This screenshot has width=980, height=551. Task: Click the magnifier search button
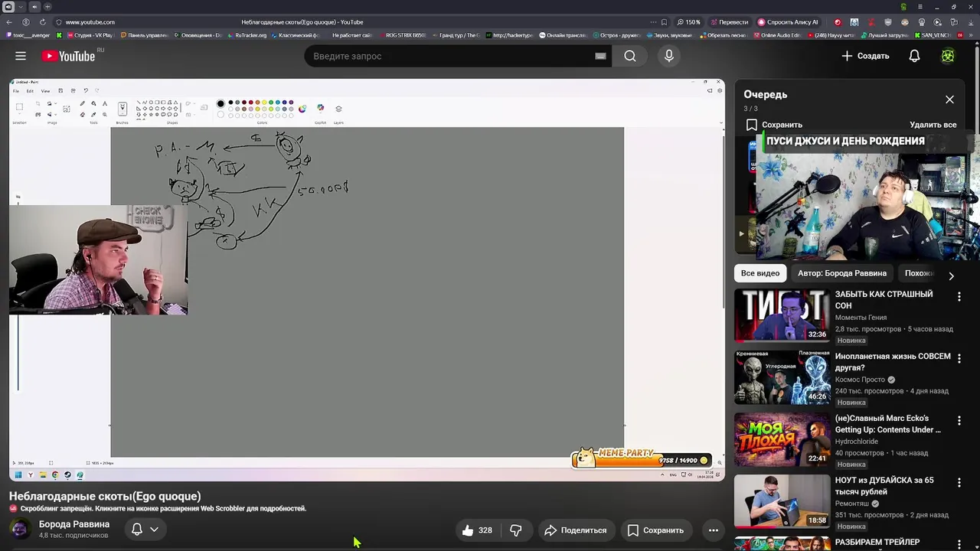[x=629, y=56]
